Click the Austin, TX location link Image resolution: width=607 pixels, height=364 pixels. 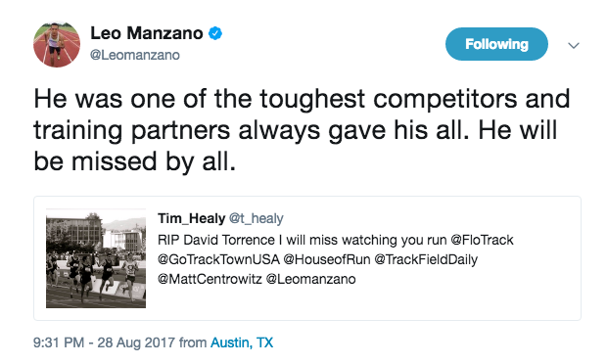point(242,342)
